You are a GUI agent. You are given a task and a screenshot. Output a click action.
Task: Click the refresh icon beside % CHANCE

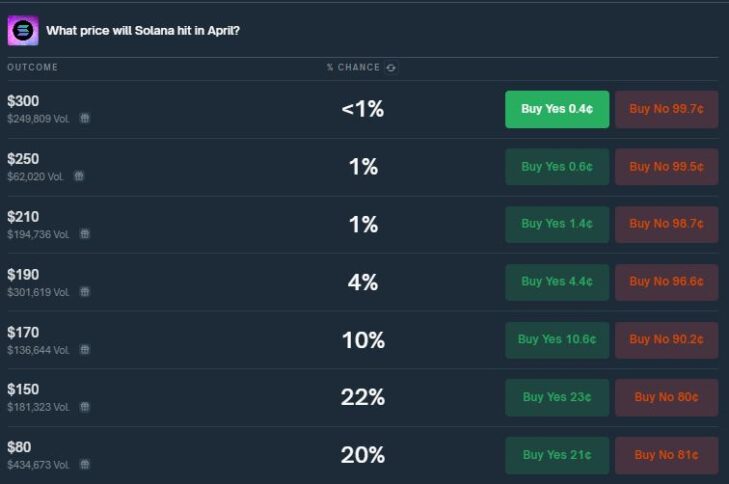(391, 68)
